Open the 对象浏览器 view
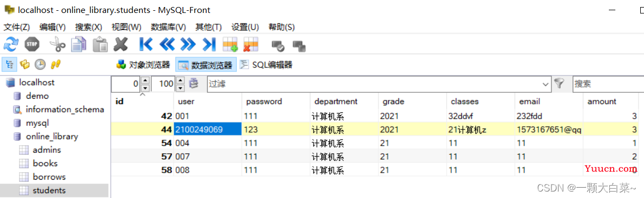Viewport: 644px width, 198px height. [x=143, y=65]
